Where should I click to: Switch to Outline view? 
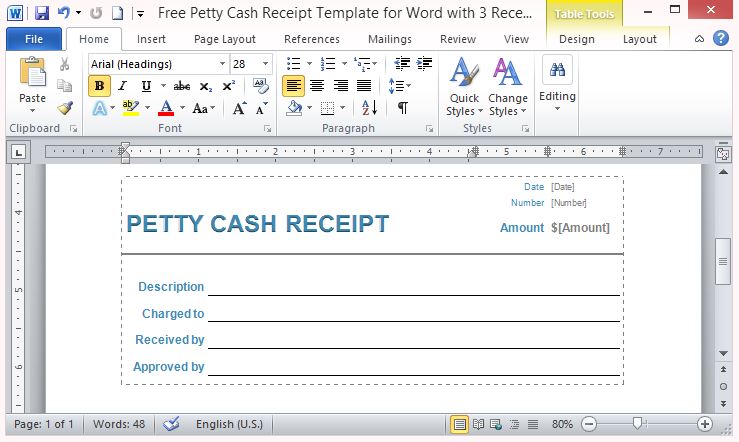[514, 424]
